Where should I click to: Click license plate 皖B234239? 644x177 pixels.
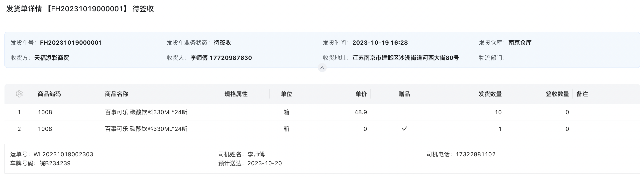pyautogui.click(x=55, y=163)
